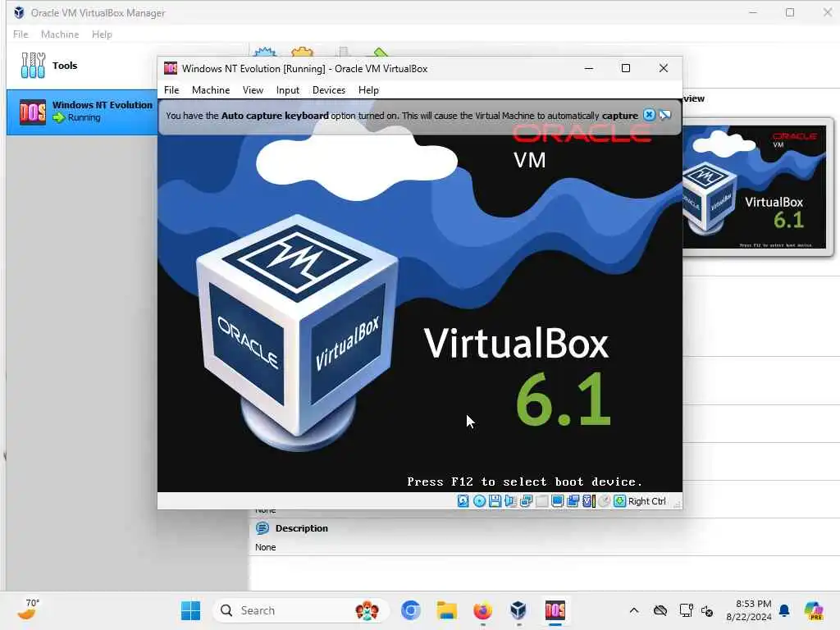Click the green keyboard capture arrow icon
Screen dimensions: 840x630
619,501
